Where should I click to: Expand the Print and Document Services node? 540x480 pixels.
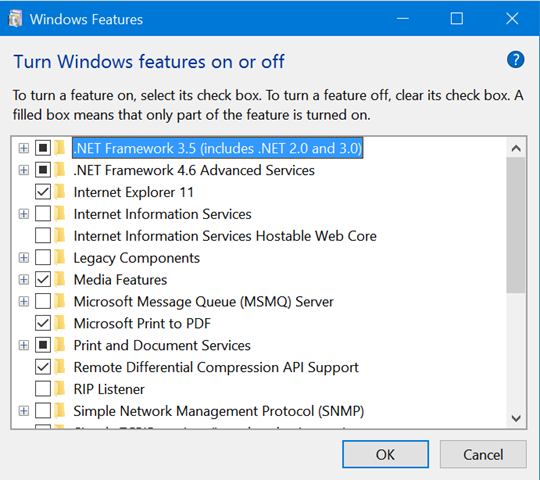(x=23, y=345)
